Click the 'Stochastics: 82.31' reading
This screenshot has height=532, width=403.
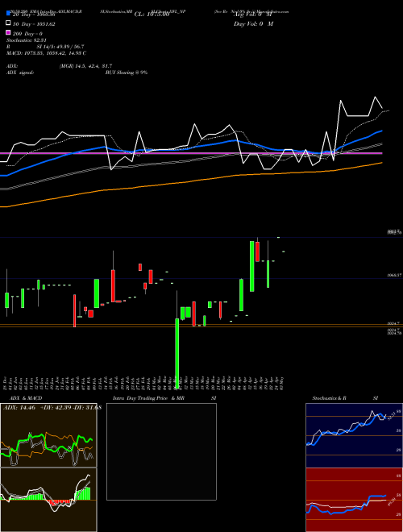[x=27, y=40]
